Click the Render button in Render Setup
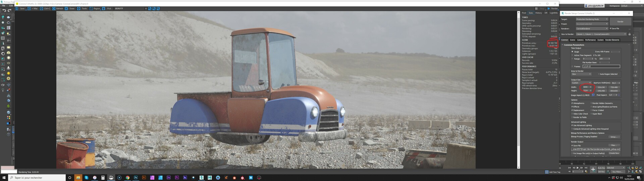This screenshot has height=181, width=644. (x=621, y=21)
